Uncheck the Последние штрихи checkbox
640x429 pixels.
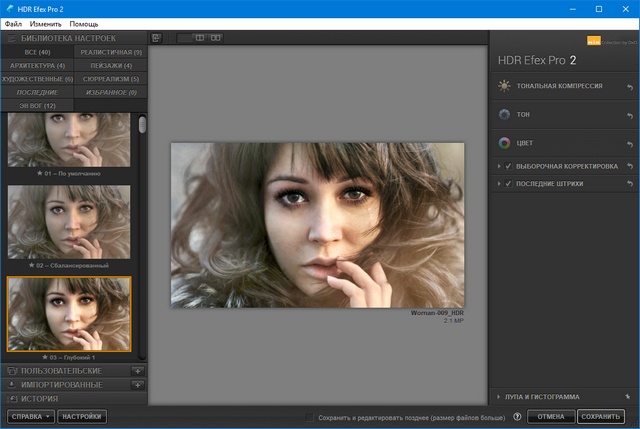pos(509,184)
